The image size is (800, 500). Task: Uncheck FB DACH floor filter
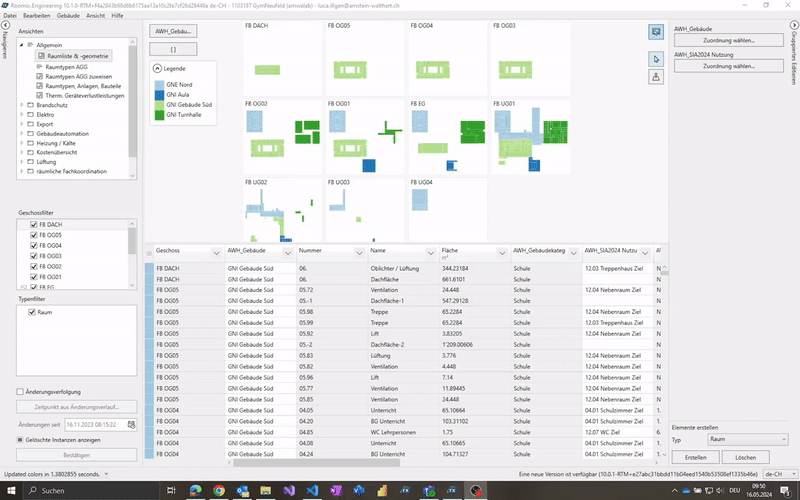(x=34, y=225)
